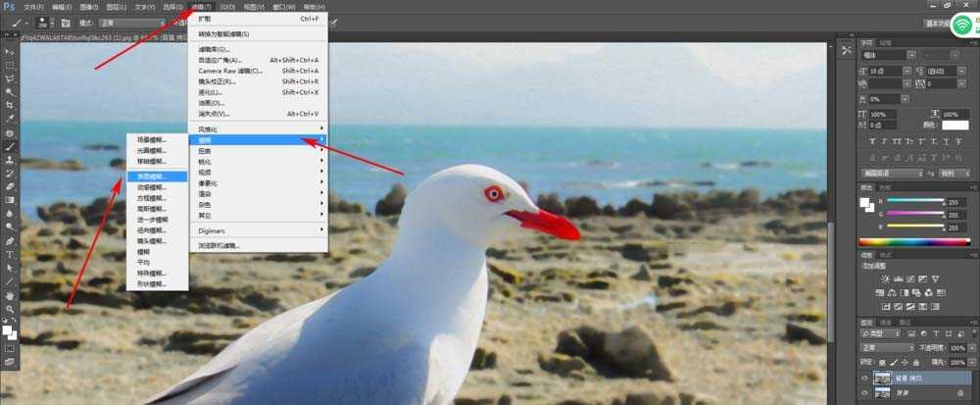Screen dimensions: 980x405
Task: Click the Brightness/Contrast adjustment sun icon
Action: [x=885, y=278]
